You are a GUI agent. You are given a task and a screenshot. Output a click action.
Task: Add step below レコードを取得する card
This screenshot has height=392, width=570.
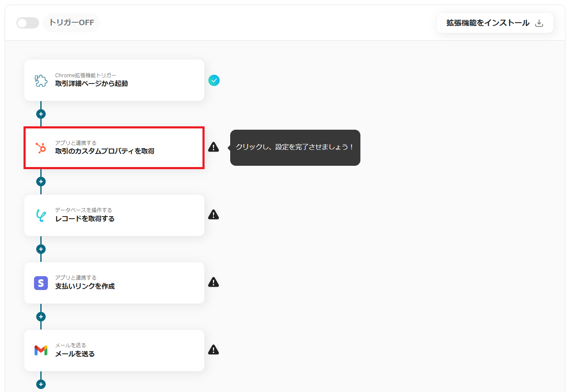pyautogui.click(x=41, y=249)
